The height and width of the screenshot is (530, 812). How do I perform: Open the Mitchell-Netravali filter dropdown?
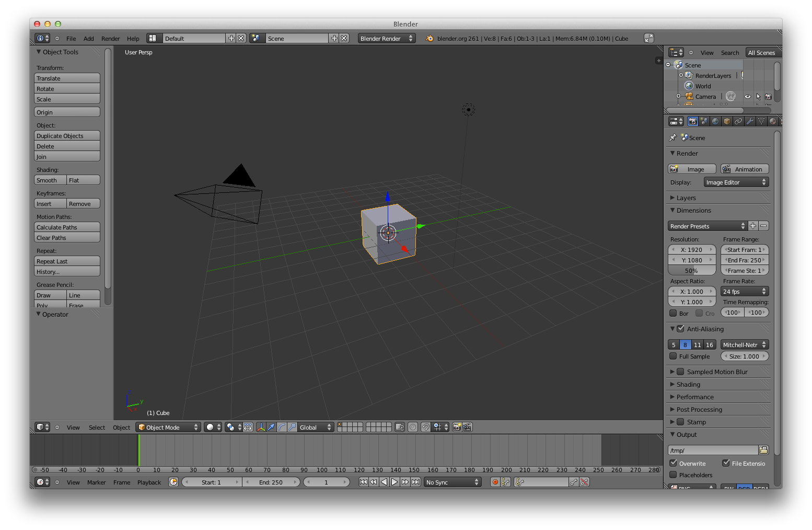click(745, 344)
